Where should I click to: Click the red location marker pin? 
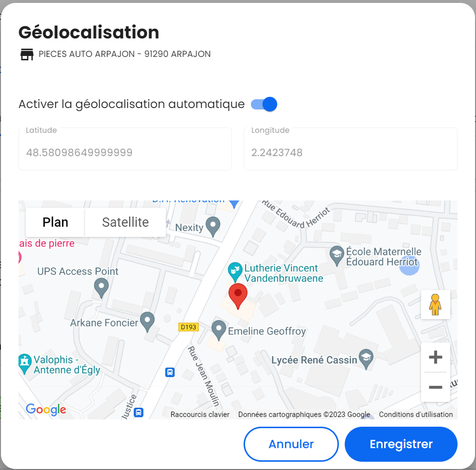click(238, 296)
